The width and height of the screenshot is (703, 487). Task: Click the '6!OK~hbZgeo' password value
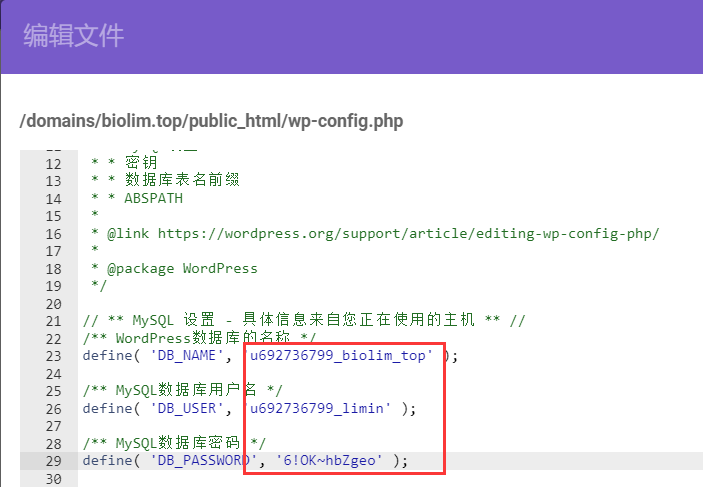coord(330,461)
